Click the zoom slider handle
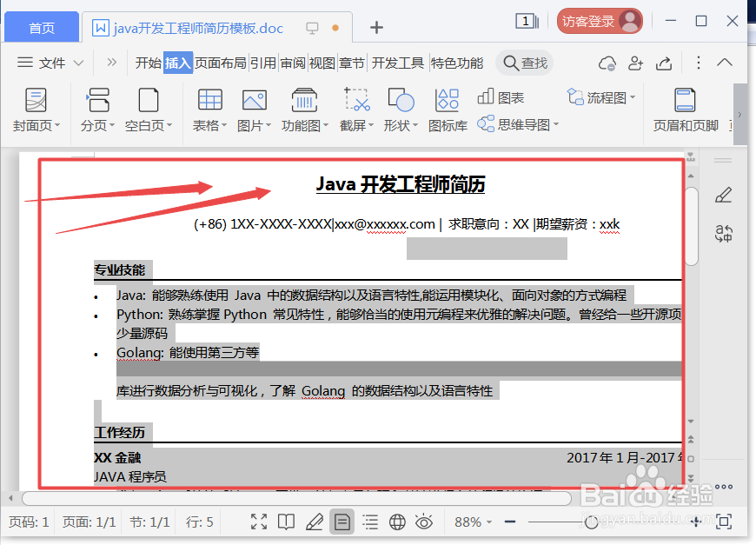 (x=591, y=522)
